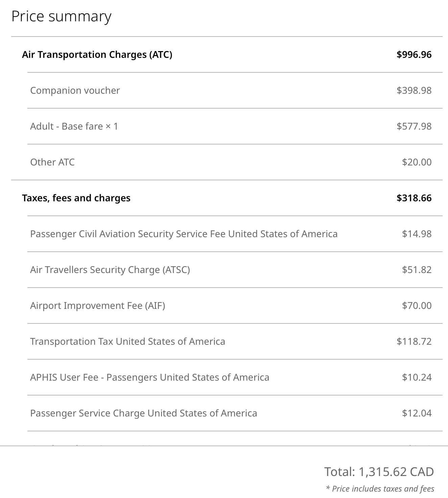Viewport: 448px width, 498px height.
Task: Click the APHIS User Fee - Passengers line
Action: click(x=149, y=377)
